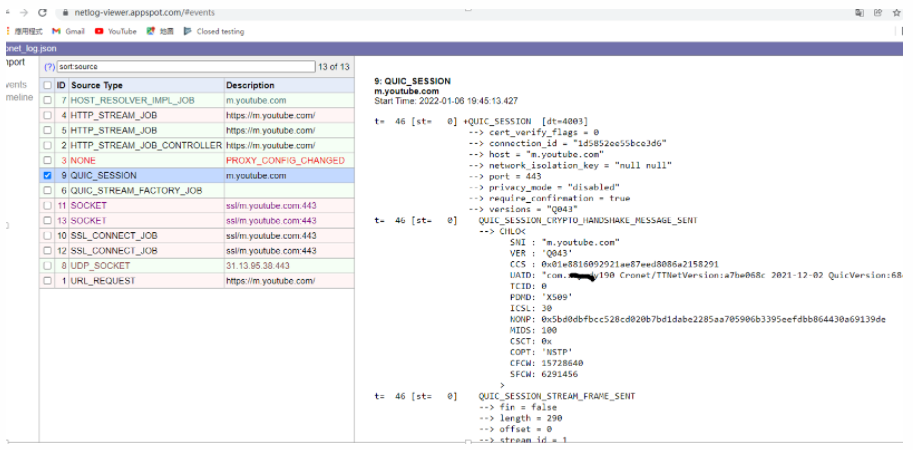
Task: Select the HOST_RESOLVER_IMPL_JOB source row
Action: 197,100
